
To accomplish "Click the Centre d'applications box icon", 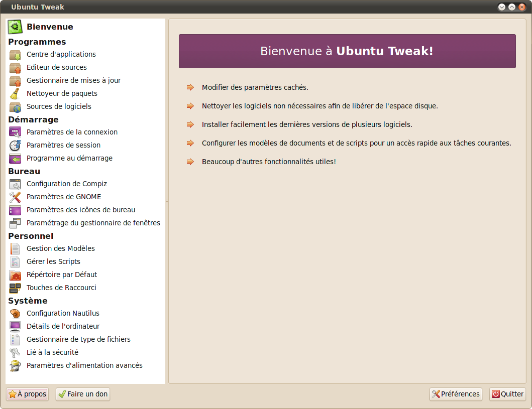I will click(x=15, y=55).
